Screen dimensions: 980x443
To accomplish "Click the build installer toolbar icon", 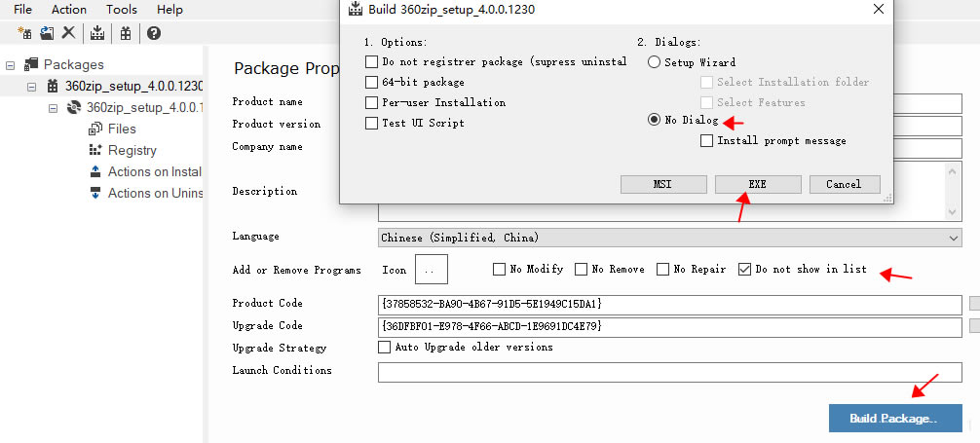I will click(96, 33).
